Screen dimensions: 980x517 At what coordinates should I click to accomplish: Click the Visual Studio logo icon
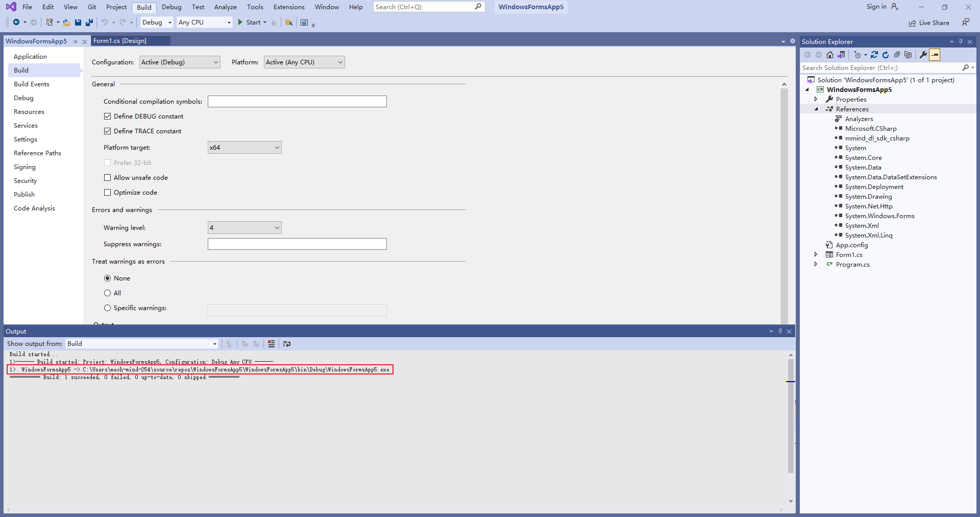(x=11, y=7)
